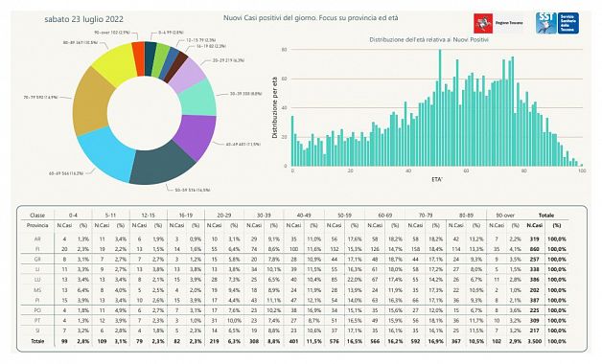This screenshot has height=364, width=602.
Task: Click the Totale row label in table
Action: coord(37,341)
